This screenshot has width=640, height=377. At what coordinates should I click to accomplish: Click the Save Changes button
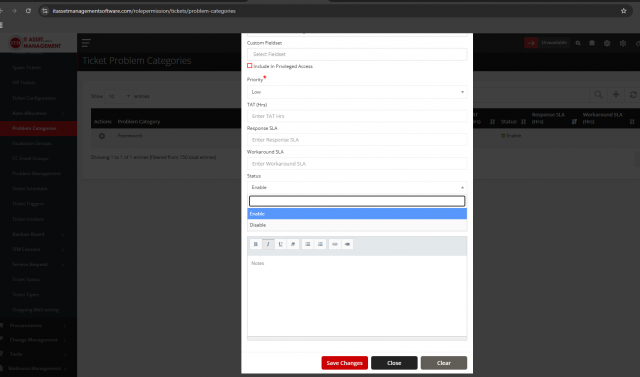tap(344, 363)
